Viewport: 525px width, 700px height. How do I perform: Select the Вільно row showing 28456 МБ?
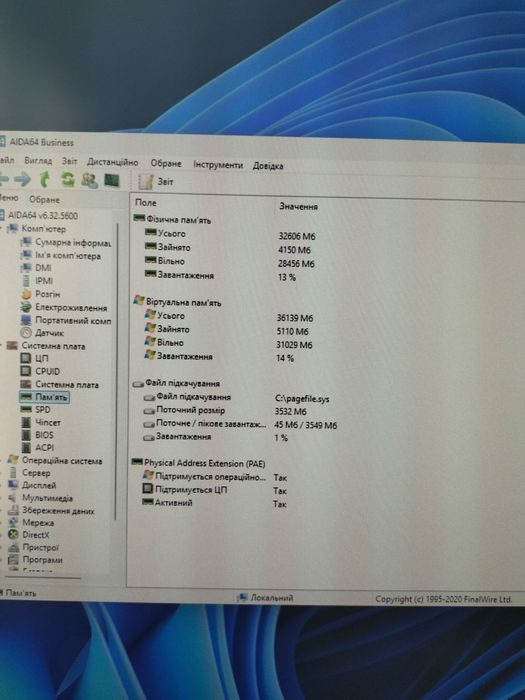click(x=229, y=262)
